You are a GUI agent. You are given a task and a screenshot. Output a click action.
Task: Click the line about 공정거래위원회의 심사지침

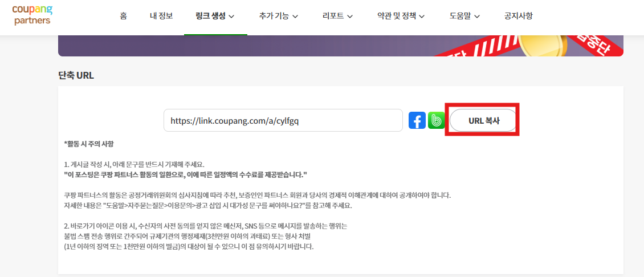point(258,195)
